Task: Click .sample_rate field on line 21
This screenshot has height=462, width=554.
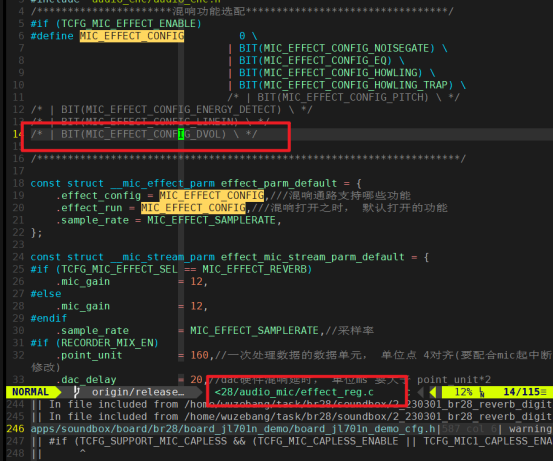Action: click(x=92, y=220)
